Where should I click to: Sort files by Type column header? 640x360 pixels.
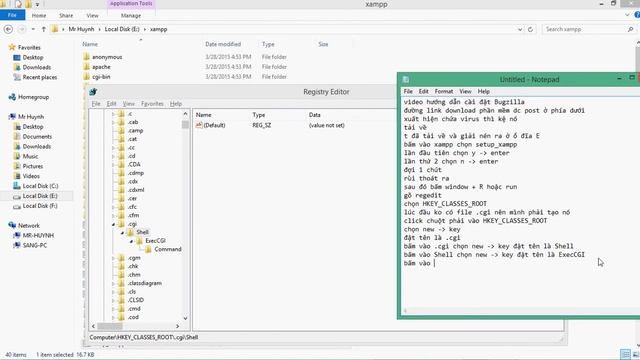tap(268, 44)
